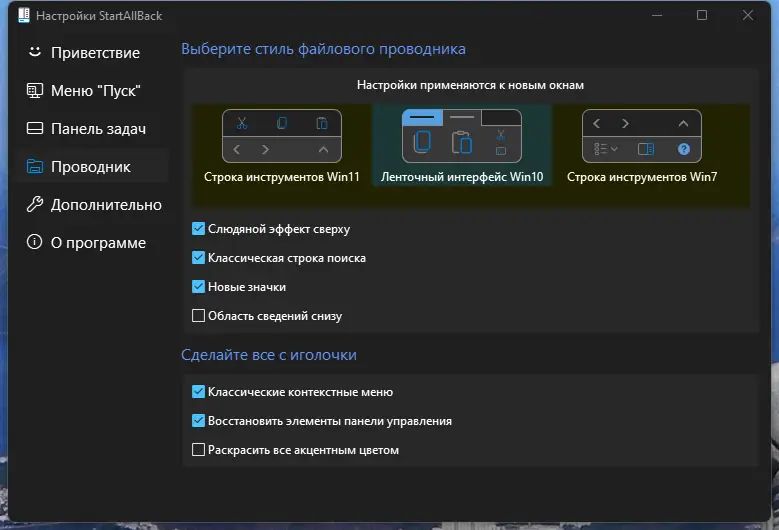Viewport: 779px width, 530px height.
Task: Click the StartAllBack app icon in title bar
Action: pyautogui.click(x=24, y=15)
